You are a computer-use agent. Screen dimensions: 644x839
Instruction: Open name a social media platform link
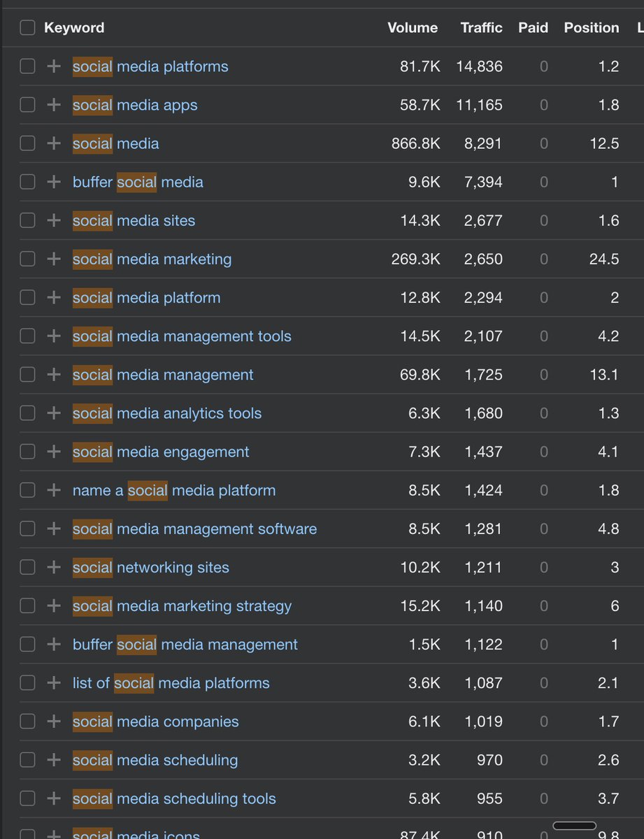pyautogui.click(x=174, y=490)
